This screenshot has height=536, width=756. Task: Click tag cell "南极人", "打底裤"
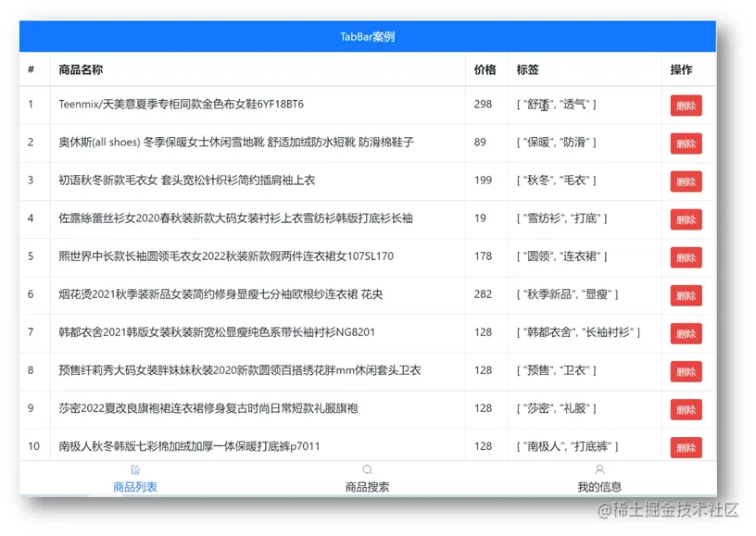click(568, 446)
